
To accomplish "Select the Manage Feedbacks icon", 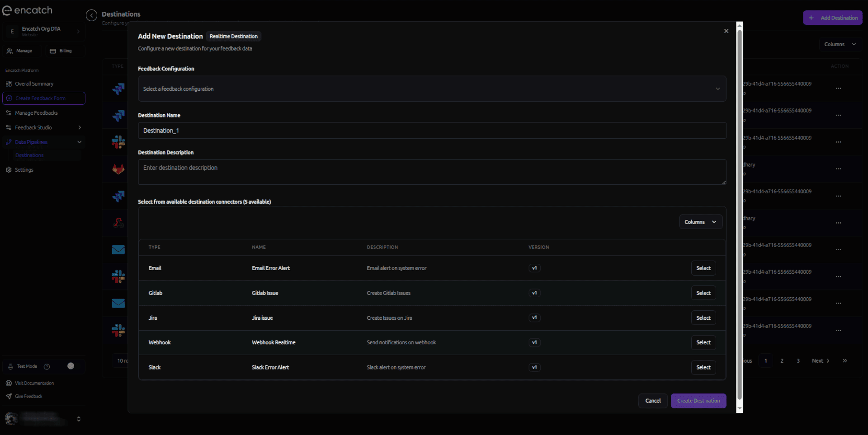I will click(9, 112).
